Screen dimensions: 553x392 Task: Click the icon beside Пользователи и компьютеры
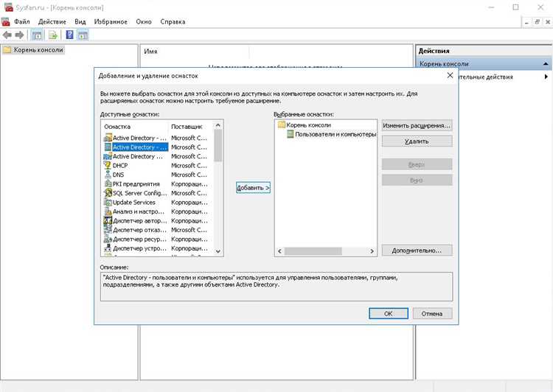291,134
